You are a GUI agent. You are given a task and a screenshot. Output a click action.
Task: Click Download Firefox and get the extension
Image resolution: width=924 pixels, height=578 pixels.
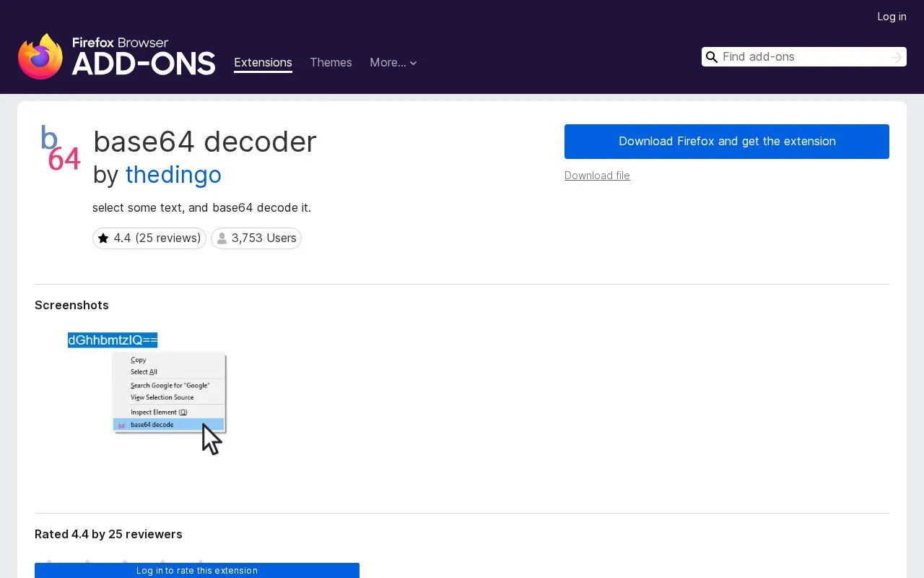[x=727, y=142]
